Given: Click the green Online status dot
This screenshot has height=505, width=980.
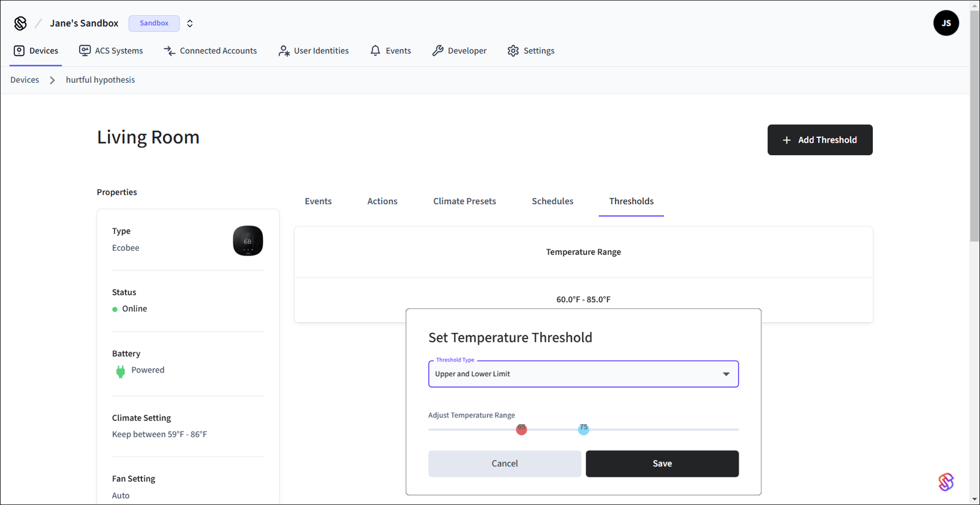Looking at the screenshot, I should (x=115, y=309).
